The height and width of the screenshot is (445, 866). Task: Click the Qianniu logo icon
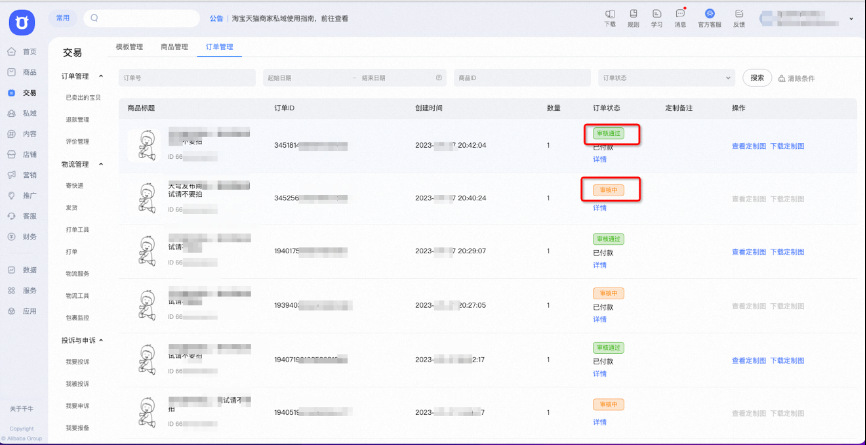pyautogui.click(x=22, y=23)
